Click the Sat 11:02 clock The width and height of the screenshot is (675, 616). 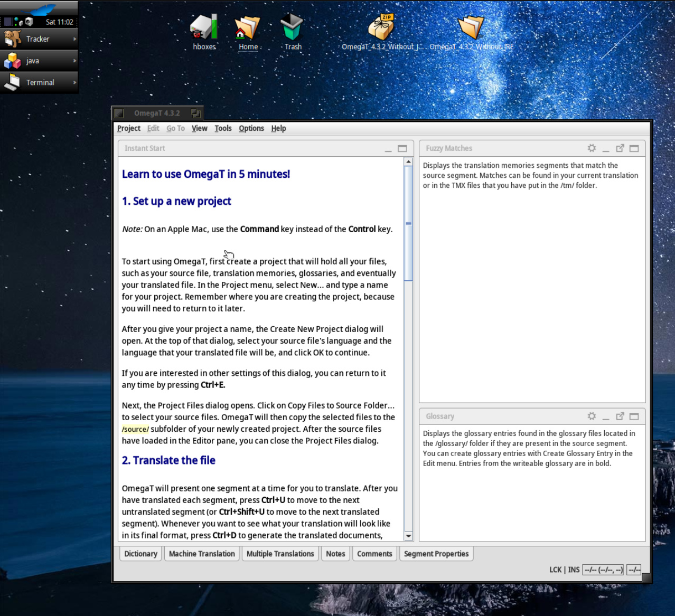coord(59,22)
